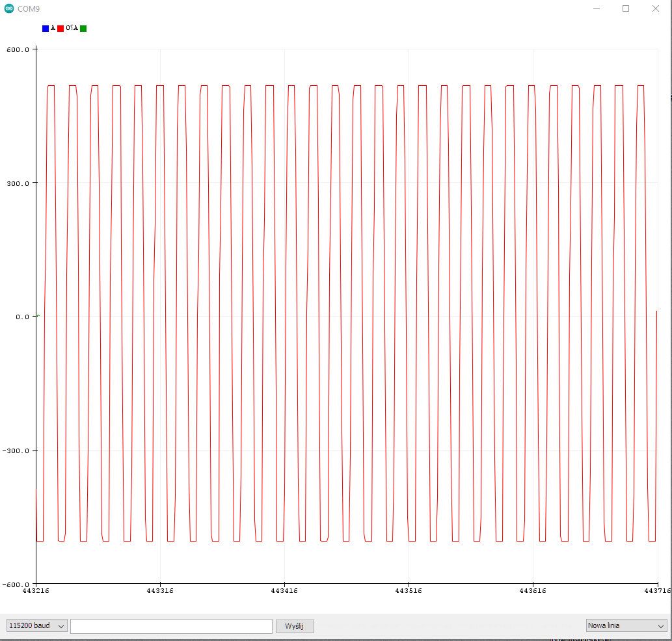Click the COM9 window title
672x641 pixels.
[29, 8]
